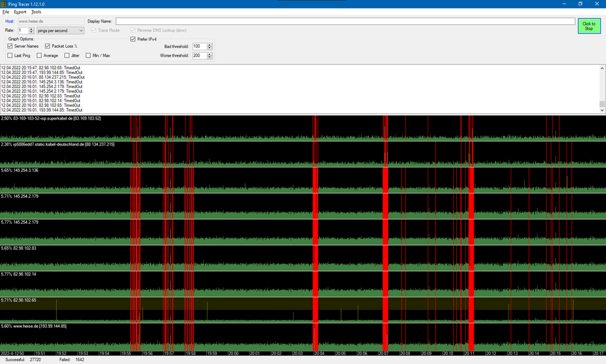This screenshot has width=606, height=364.
Task: Decrease the Bad threshold with down arrow
Action: click(209, 48)
